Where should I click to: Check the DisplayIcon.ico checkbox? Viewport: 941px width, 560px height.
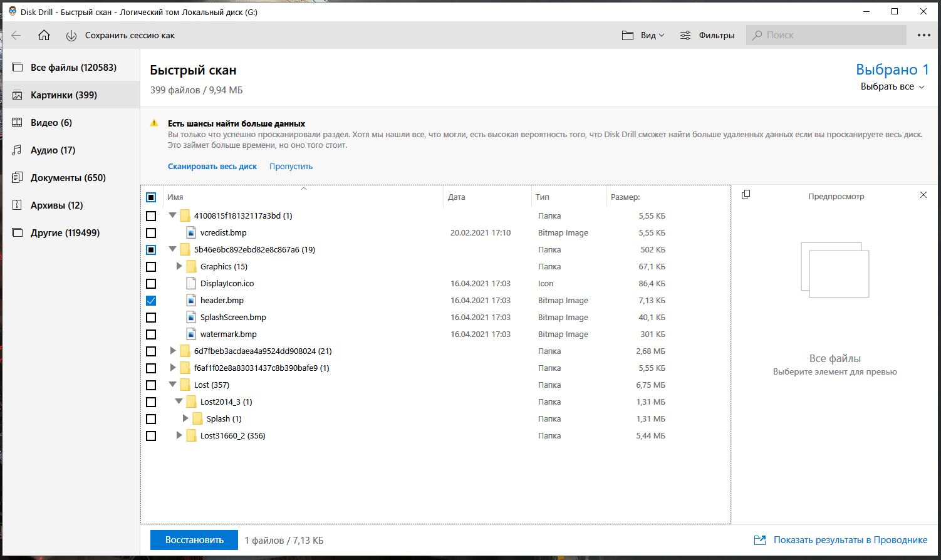151,284
